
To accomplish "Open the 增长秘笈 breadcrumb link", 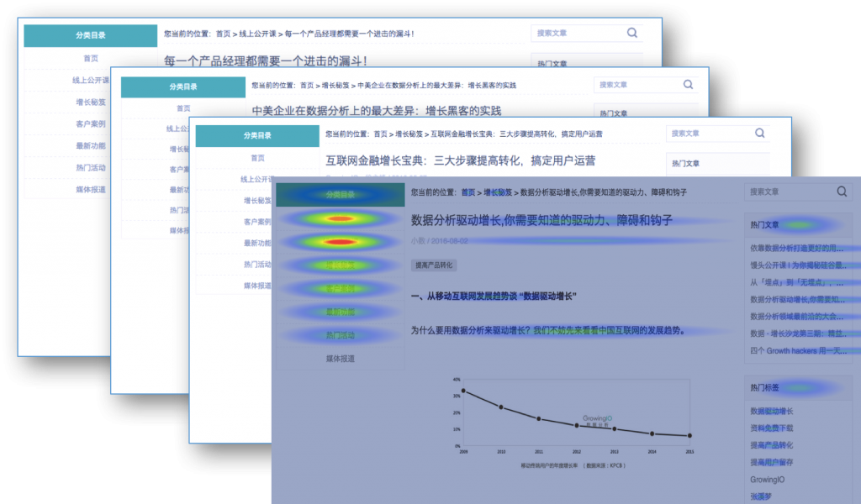I will (498, 192).
